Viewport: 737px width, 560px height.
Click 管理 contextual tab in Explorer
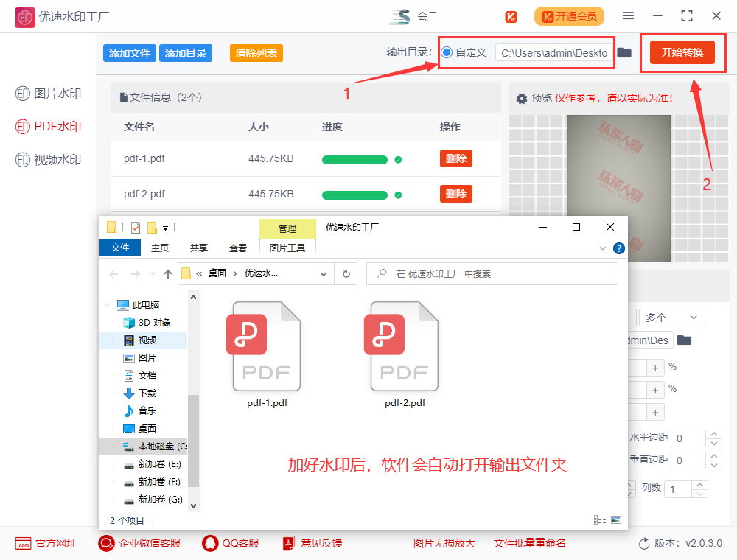tap(287, 228)
